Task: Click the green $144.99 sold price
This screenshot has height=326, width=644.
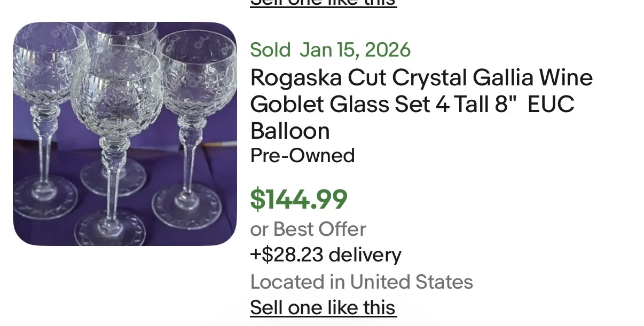Action: click(x=299, y=199)
